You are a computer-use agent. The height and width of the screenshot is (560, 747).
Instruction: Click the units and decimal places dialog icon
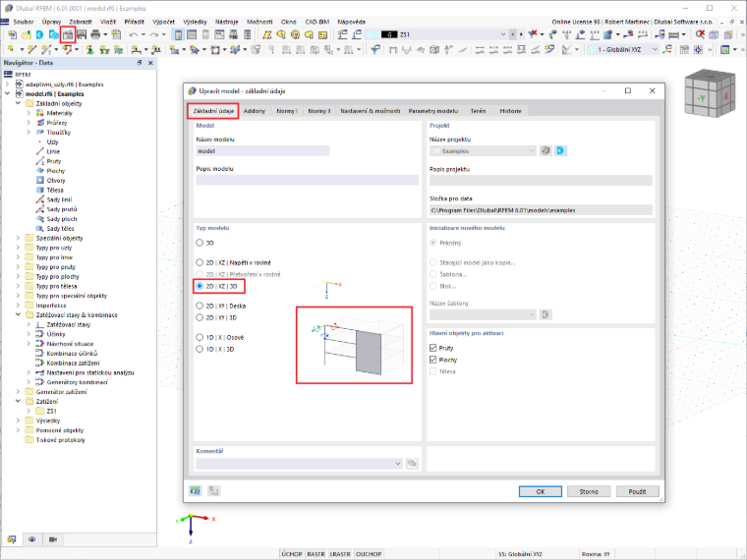click(x=196, y=491)
